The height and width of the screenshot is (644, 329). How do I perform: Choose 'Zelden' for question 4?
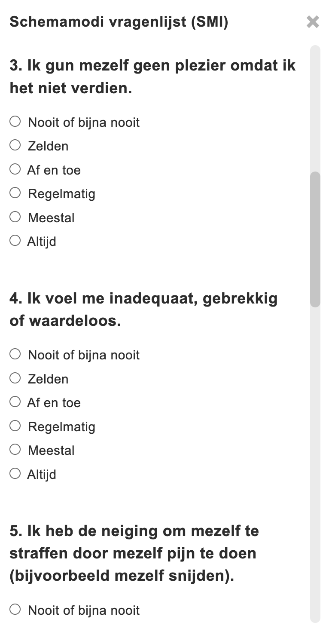tap(15, 378)
